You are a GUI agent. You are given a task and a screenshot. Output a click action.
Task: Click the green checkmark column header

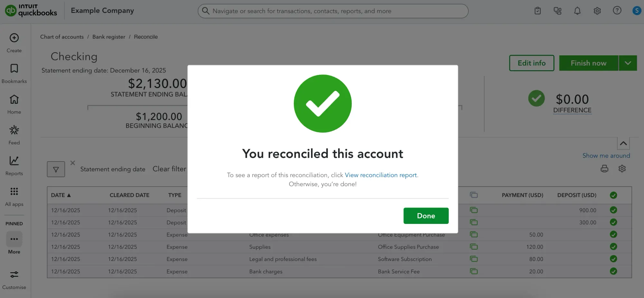pyautogui.click(x=613, y=195)
